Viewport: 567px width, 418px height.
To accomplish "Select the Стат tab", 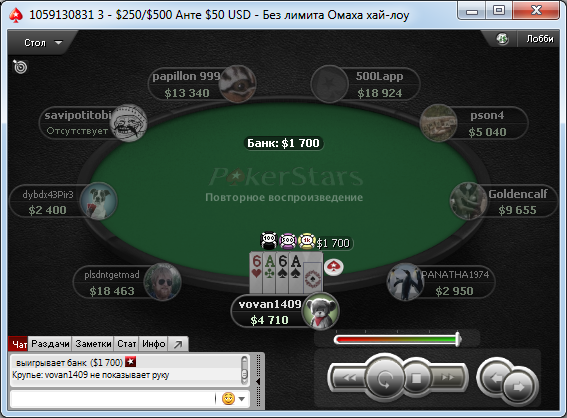I will coord(127,344).
